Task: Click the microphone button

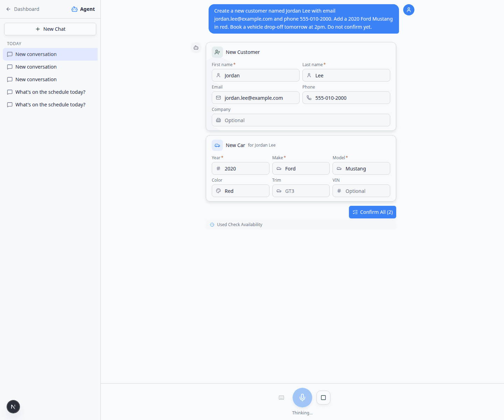Action: [302, 398]
